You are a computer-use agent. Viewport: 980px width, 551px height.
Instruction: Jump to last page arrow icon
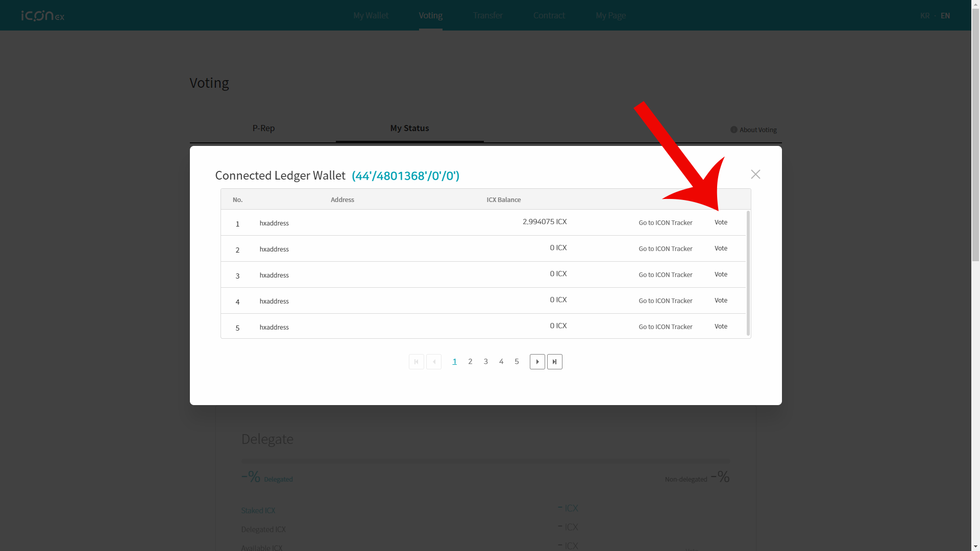click(x=555, y=362)
